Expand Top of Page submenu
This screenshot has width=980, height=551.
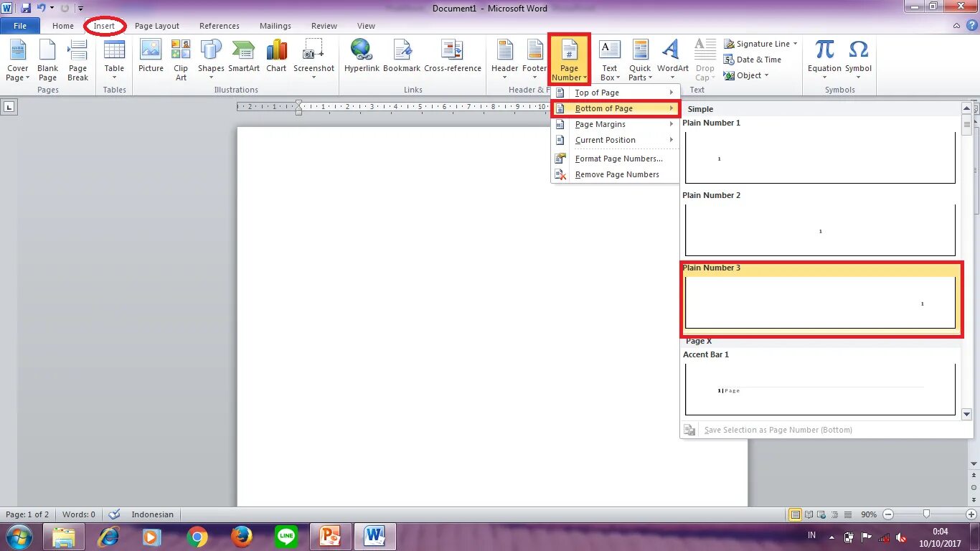click(615, 93)
